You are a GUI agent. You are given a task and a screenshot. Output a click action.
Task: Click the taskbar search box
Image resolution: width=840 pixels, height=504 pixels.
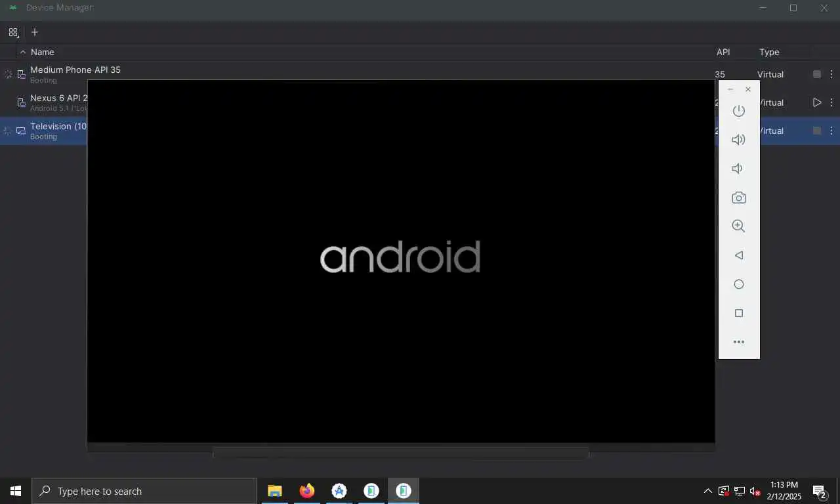pos(144,491)
